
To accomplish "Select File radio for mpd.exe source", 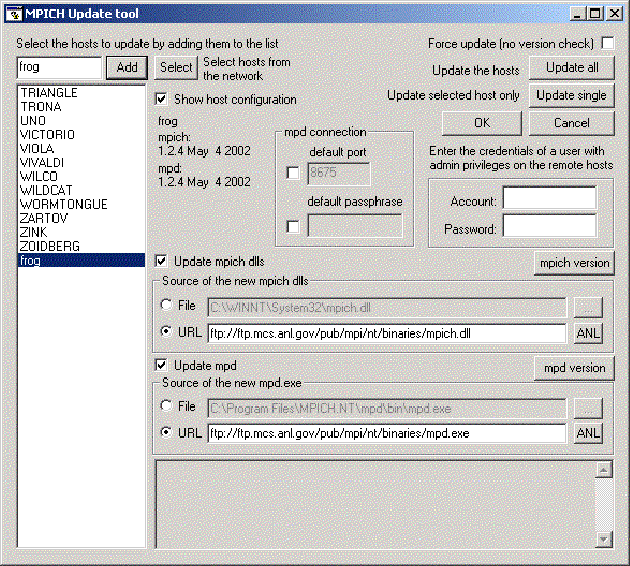I will click(x=166, y=406).
